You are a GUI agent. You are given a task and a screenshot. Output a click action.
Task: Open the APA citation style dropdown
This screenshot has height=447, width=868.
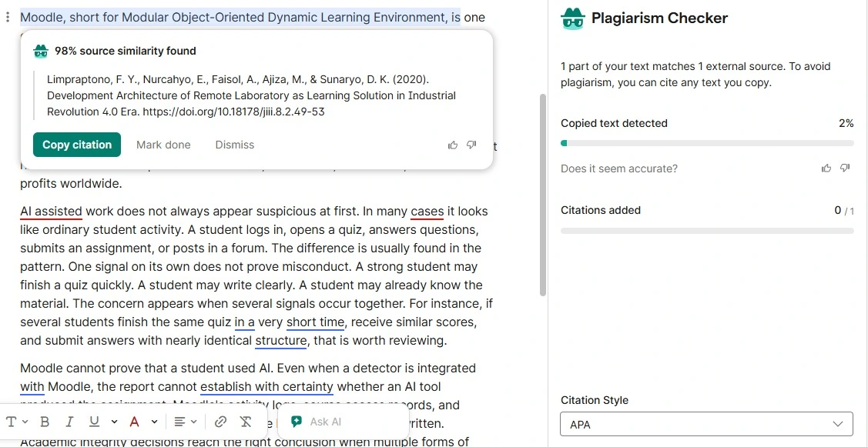(x=706, y=425)
